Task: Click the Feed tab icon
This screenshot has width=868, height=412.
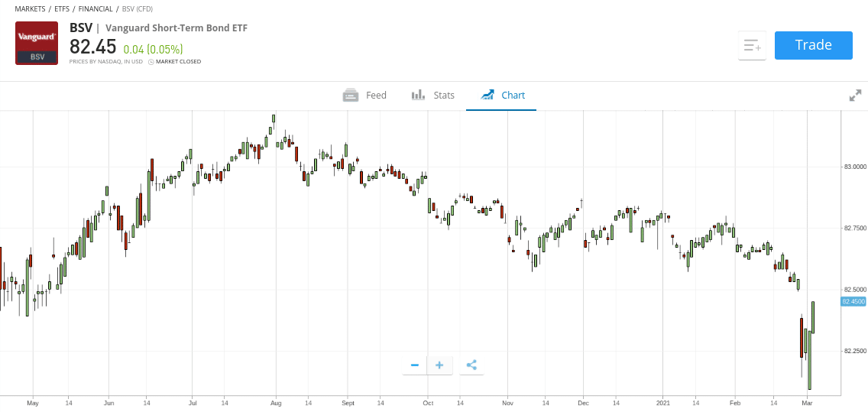Action: click(351, 96)
